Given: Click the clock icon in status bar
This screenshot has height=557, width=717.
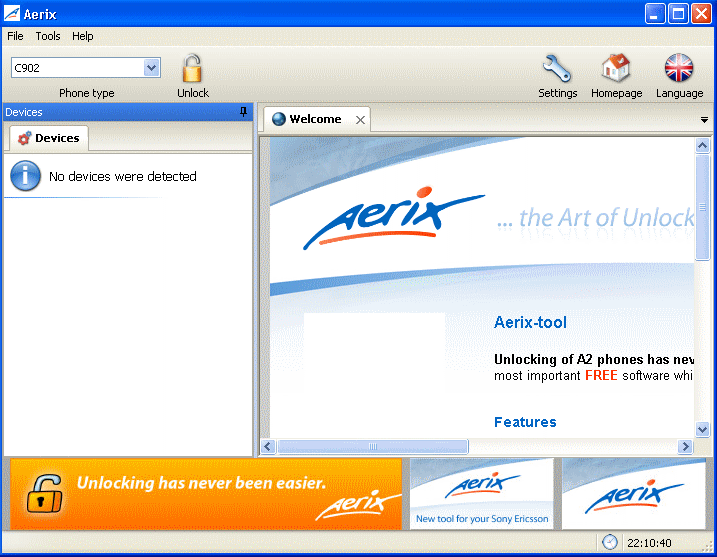Looking at the screenshot, I should pos(610,542).
